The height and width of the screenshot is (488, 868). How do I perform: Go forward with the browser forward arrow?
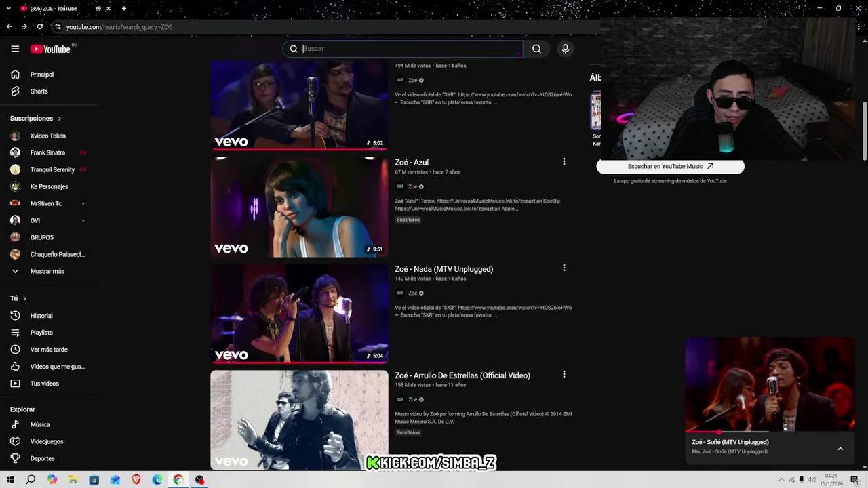(x=24, y=27)
